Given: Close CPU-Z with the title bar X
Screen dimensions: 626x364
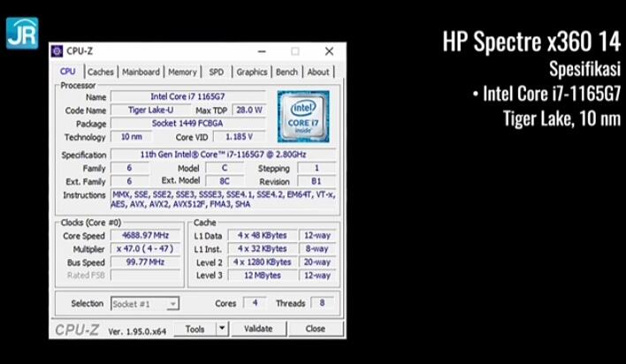Looking at the screenshot, I should 329,51.
